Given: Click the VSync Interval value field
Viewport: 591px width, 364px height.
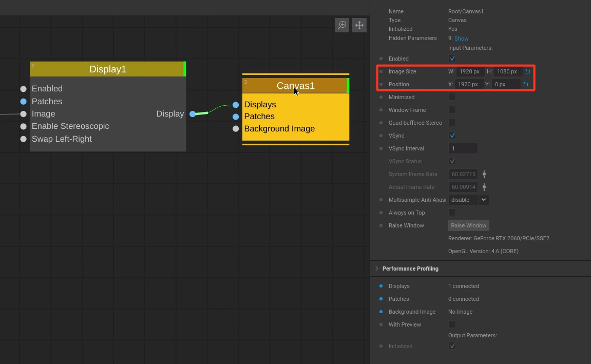Looking at the screenshot, I should pos(463,148).
